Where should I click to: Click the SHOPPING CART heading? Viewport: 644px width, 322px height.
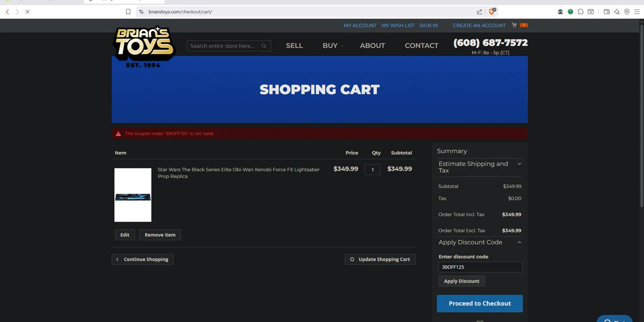point(319,90)
